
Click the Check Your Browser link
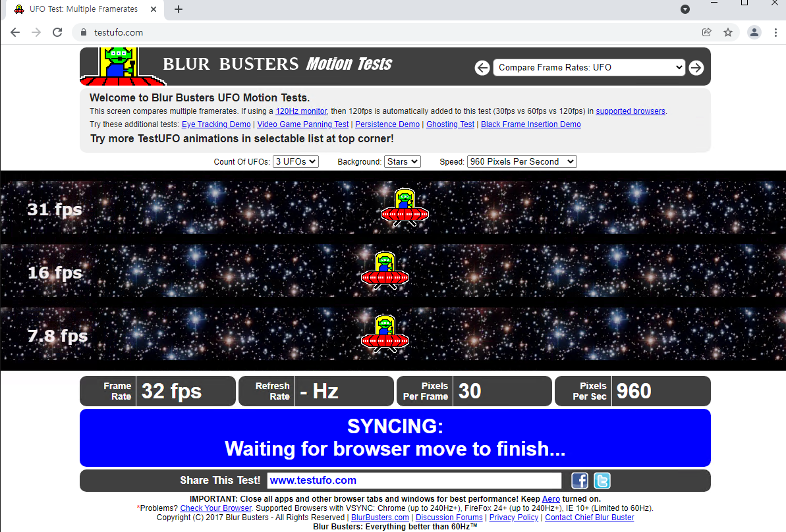tap(215, 508)
